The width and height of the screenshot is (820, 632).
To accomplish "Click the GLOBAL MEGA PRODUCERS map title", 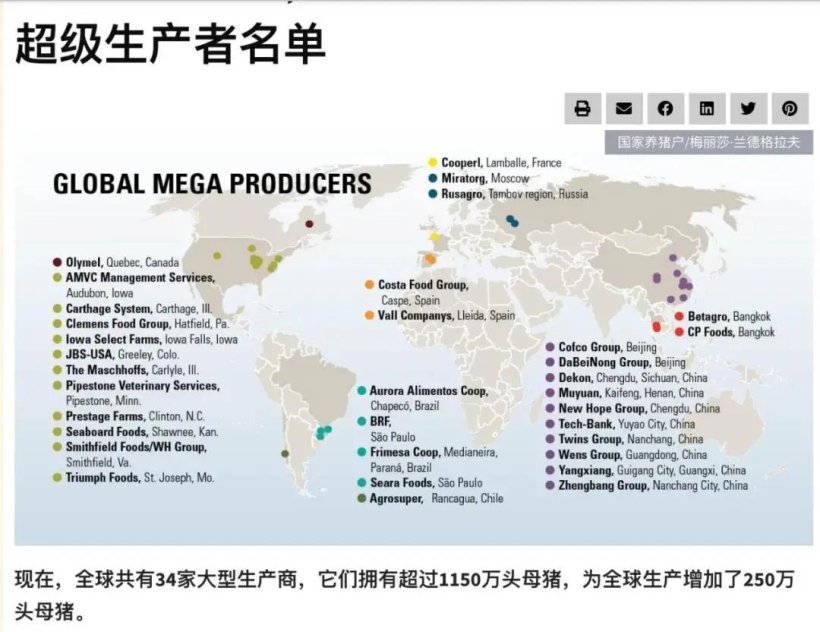I will [212, 184].
